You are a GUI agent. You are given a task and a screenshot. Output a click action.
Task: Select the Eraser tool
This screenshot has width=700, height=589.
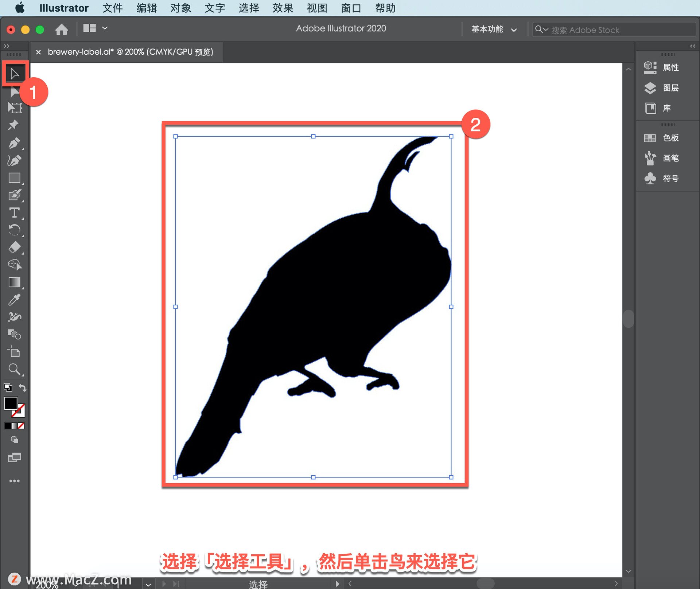click(x=15, y=247)
